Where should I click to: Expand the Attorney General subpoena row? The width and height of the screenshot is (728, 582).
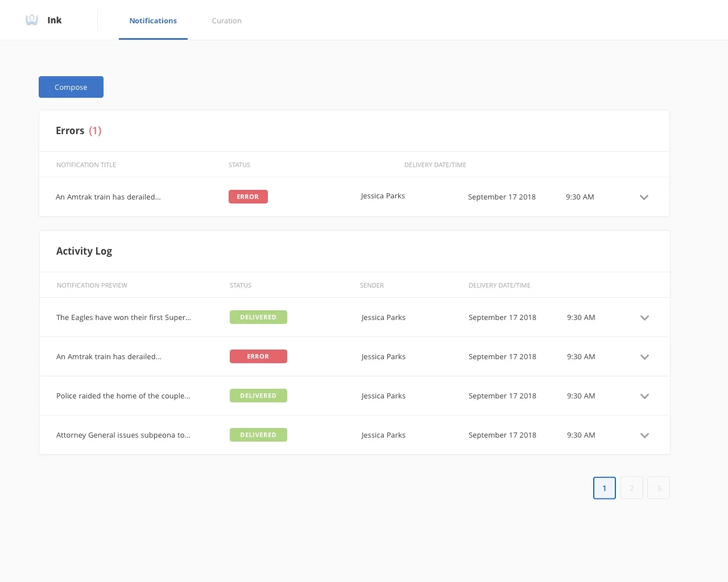[x=644, y=435]
